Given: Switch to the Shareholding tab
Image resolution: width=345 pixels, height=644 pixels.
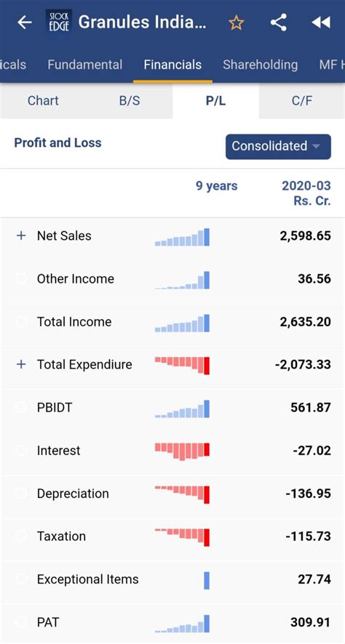Looking at the screenshot, I should tap(260, 65).
